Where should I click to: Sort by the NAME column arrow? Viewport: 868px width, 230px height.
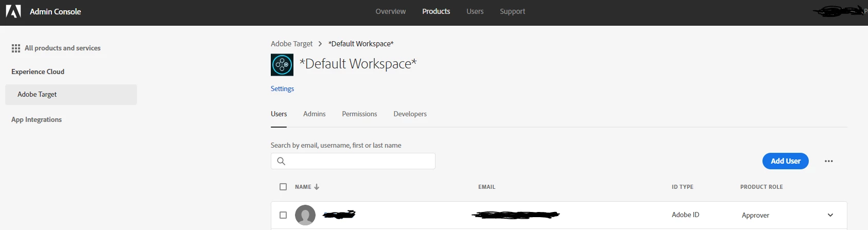(317, 187)
